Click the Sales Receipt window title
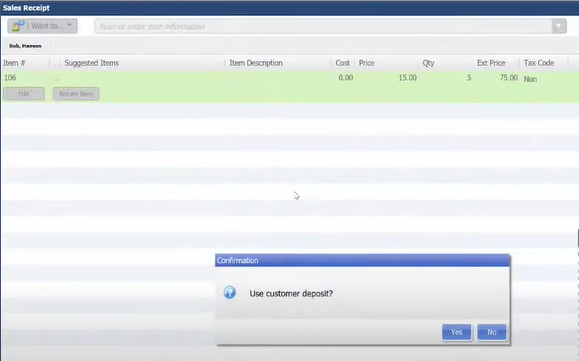 pos(26,8)
